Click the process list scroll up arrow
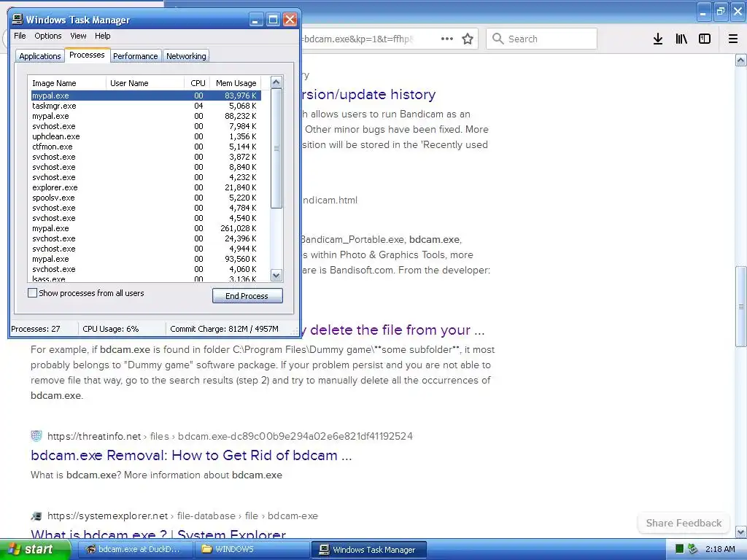 click(276, 82)
